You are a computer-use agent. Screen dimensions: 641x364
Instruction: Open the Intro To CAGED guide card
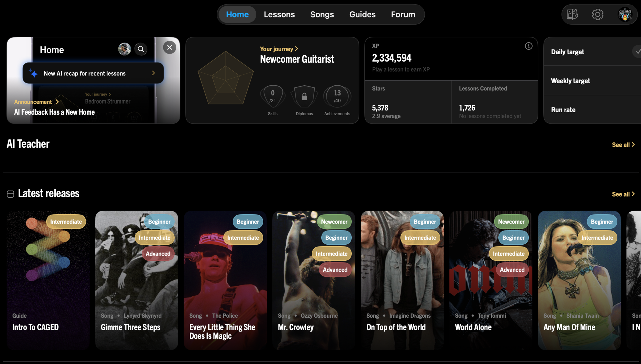click(x=48, y=280)
